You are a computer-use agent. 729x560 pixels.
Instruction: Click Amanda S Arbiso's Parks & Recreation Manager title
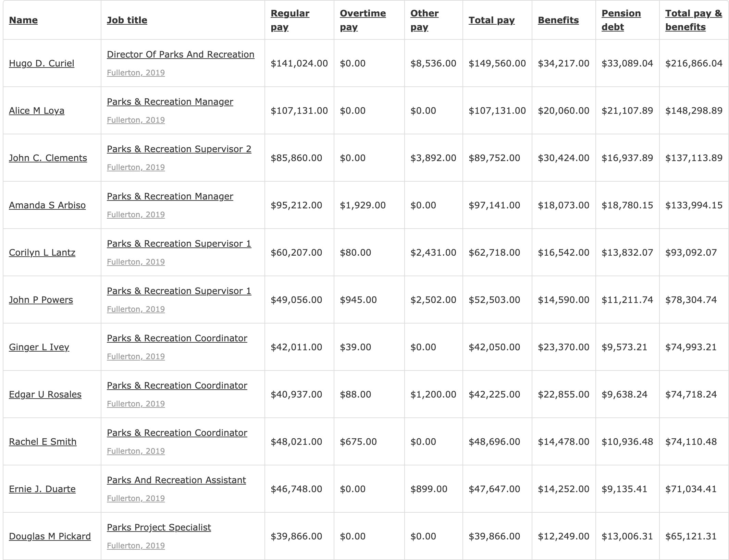170,196
